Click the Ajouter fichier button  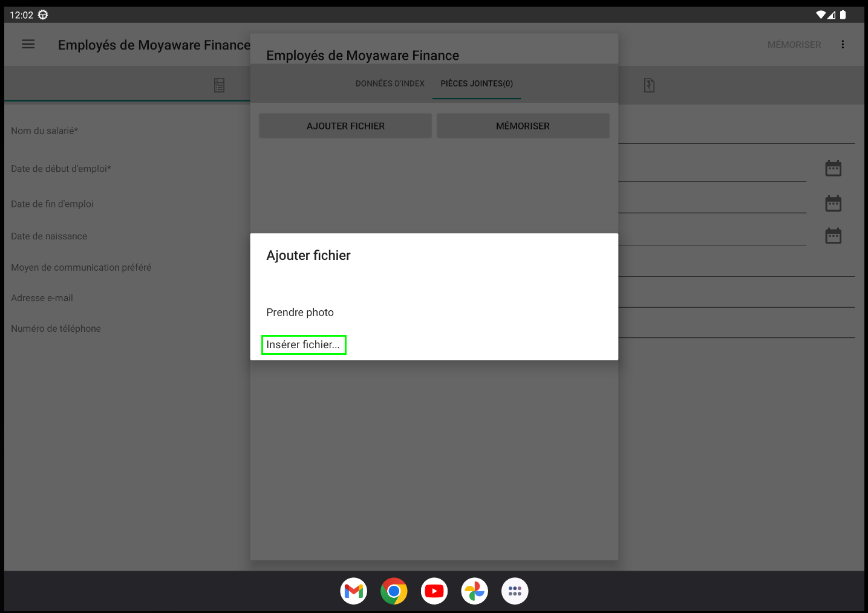(x=345, y=126)
